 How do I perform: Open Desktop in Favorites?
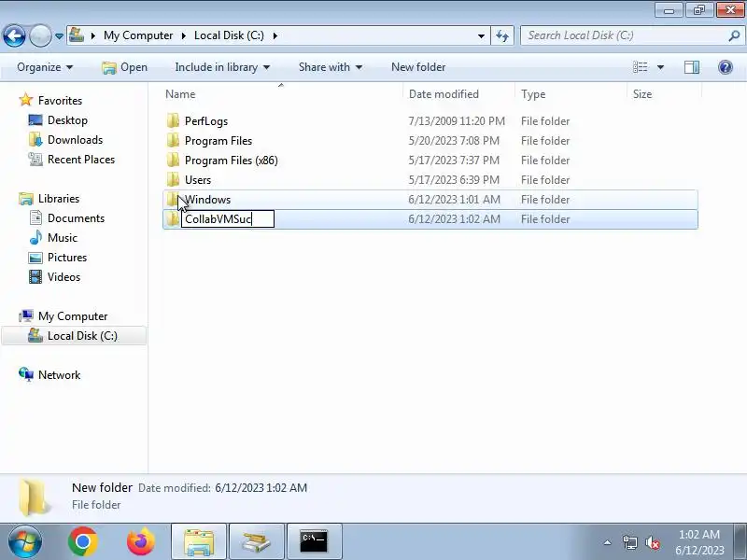[67, 120]
